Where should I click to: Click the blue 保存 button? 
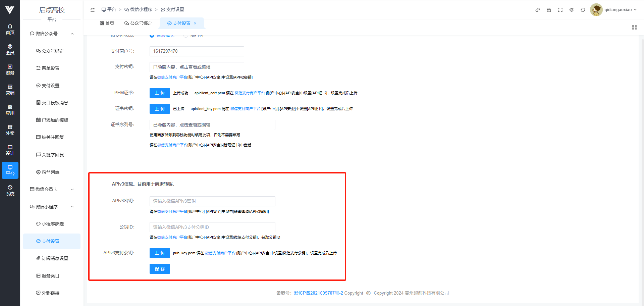click(160, 269)
